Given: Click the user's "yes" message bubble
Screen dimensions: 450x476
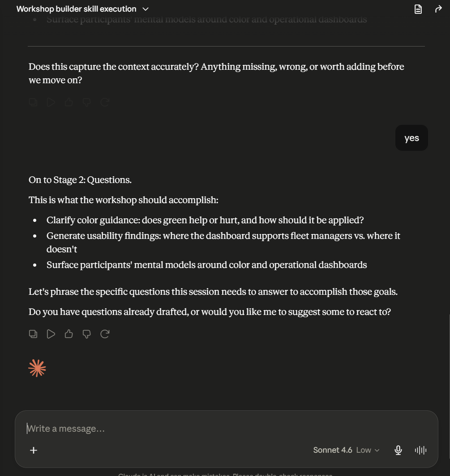Looking at the screenshot, I should pyautogui.click(x=411, y=138).
